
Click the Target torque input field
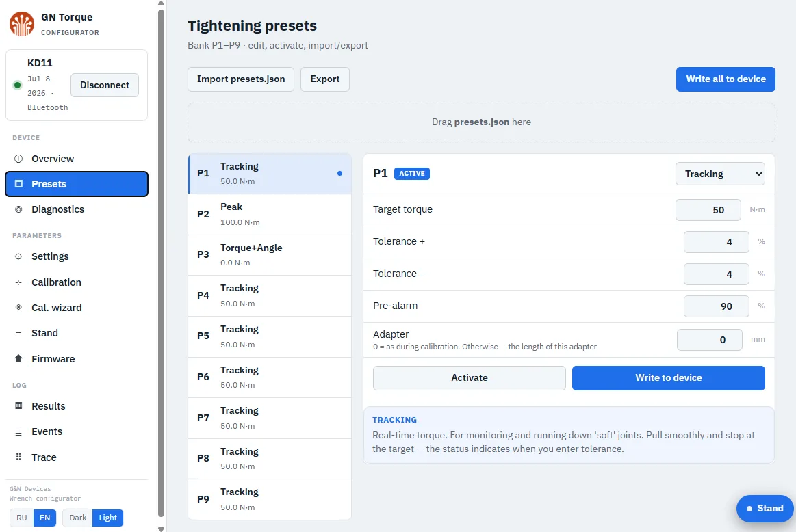point(708,210)
